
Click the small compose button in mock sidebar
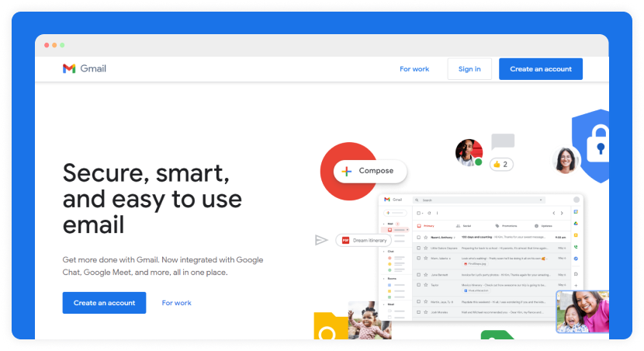(x=395, y=213)
